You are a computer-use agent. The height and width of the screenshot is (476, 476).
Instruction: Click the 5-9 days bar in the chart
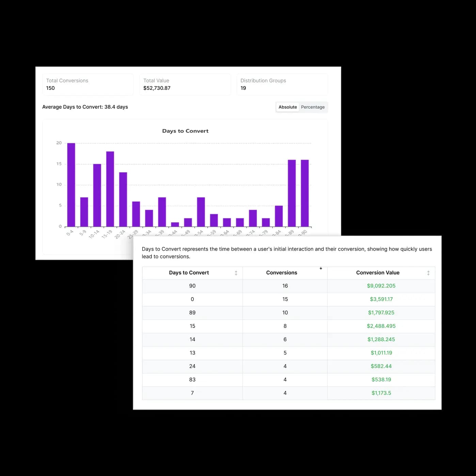pyautogui.click(x=84, y=212)
